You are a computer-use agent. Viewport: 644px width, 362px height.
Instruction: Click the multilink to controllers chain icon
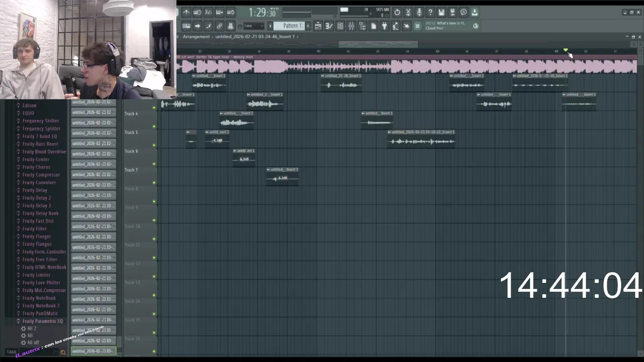[x=219, y=26]
